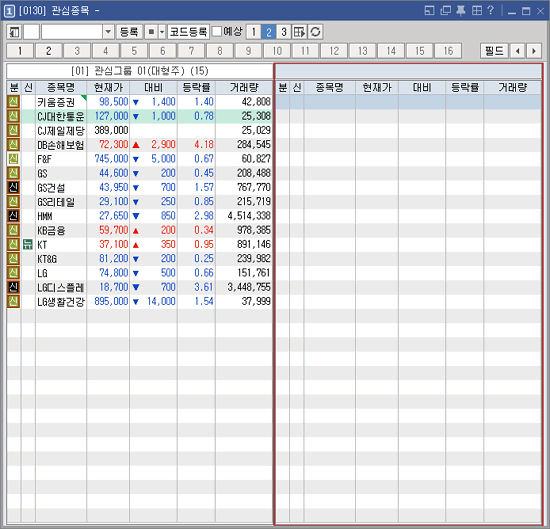The width and height of the screenshot is (550, 529).
Task: Click the duplicate window icon in title bar
Action: click(x=445, y=11)
